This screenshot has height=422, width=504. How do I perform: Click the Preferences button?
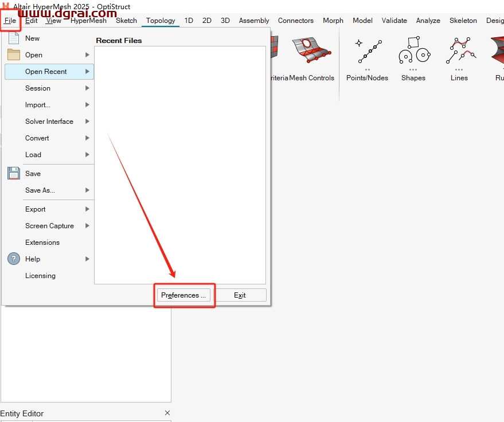pos(183,295)
